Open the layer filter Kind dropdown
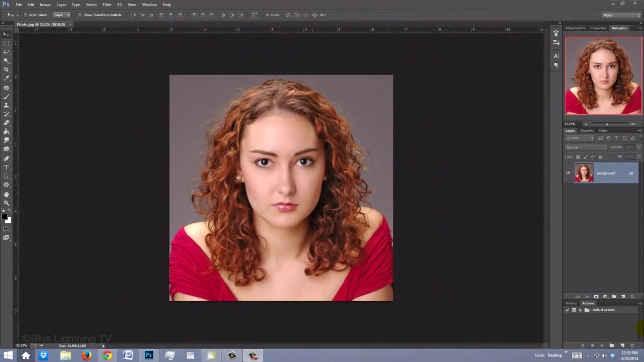The width and height of the screenshot is (644, 362). pyautogui.click(x=580, y=138)
